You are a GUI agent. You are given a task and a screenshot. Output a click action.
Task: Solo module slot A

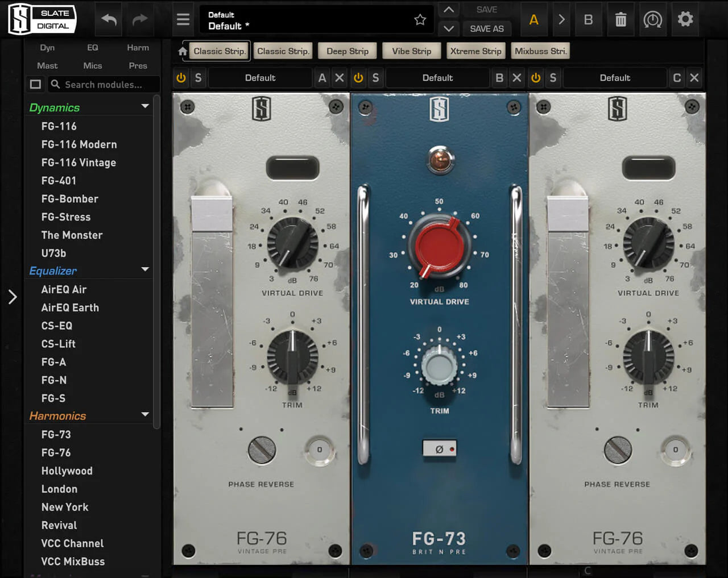pos(198,78)
